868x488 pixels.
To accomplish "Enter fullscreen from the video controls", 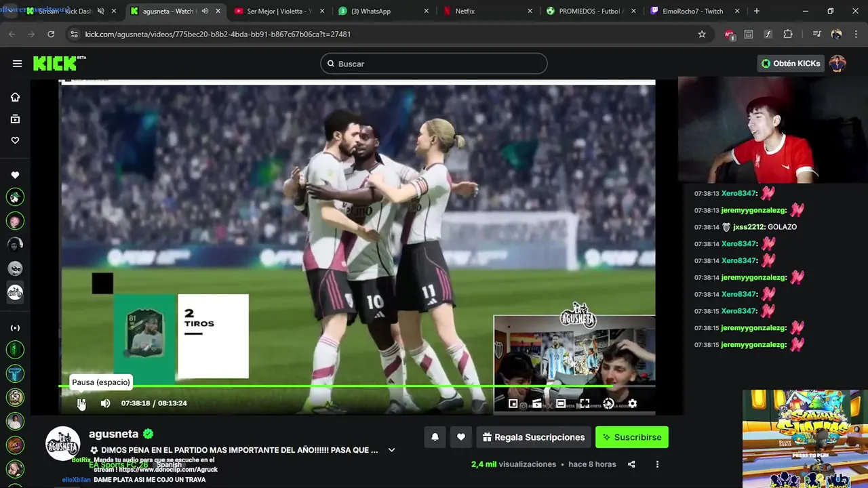I will [585, 403].
